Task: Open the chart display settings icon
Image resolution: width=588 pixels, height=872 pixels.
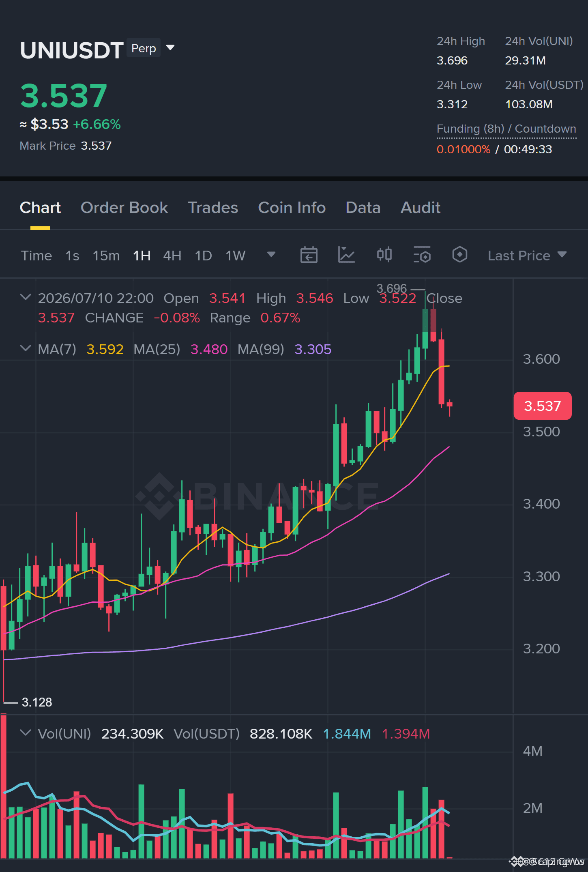Action: coord(422,255)
